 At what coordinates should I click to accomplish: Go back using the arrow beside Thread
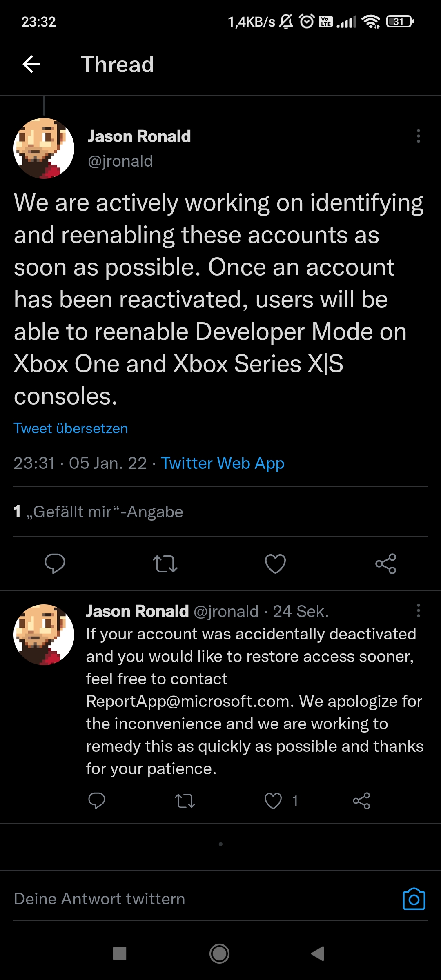tap(31, 64)
